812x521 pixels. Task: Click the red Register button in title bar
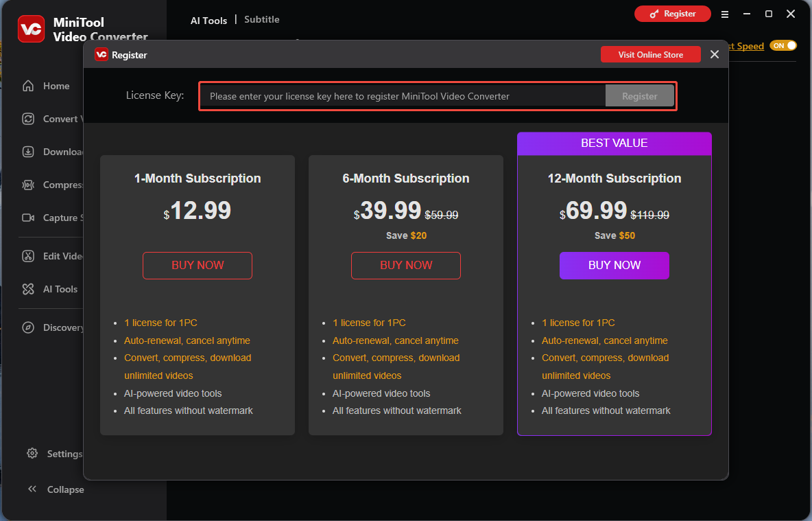click(x=673, y=14)
